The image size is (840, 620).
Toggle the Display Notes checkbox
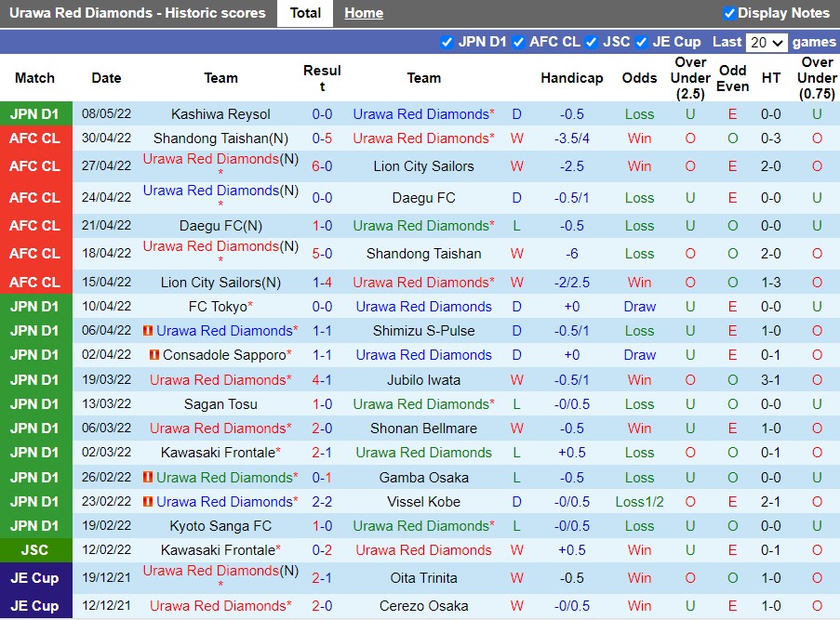point(729,13)
